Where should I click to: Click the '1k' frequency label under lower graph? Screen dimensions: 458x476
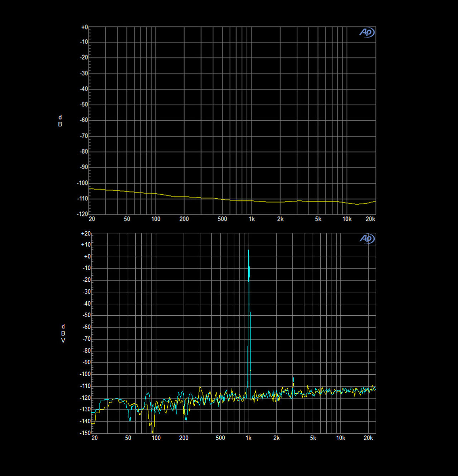coord(248,438)
